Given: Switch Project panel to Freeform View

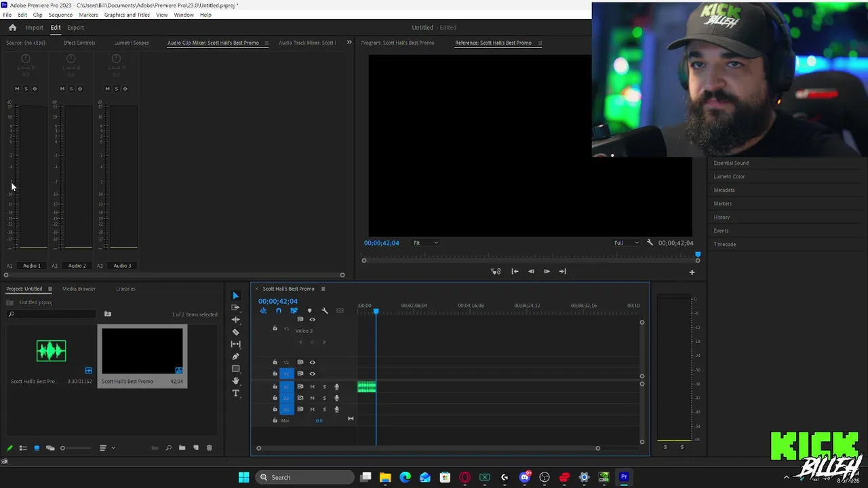Looking at the screenshot, I should [x=50, y=448].
